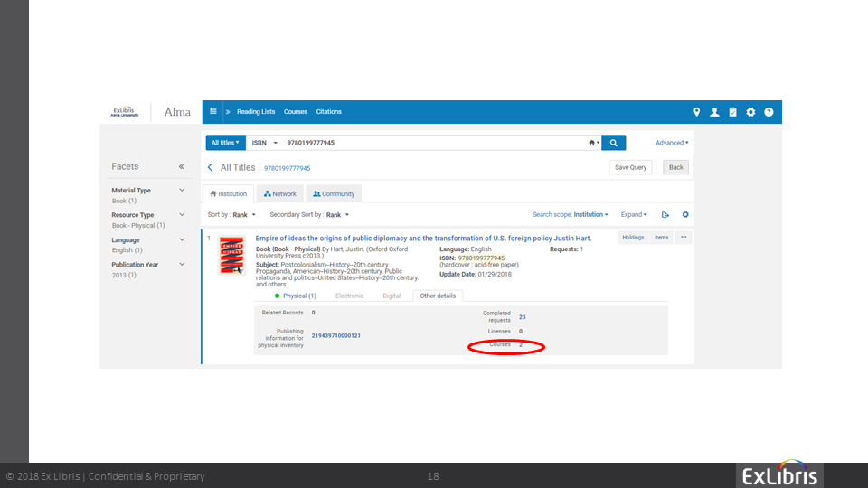
Task: Open the Courses count link
Action: click(x=521, y=345)
